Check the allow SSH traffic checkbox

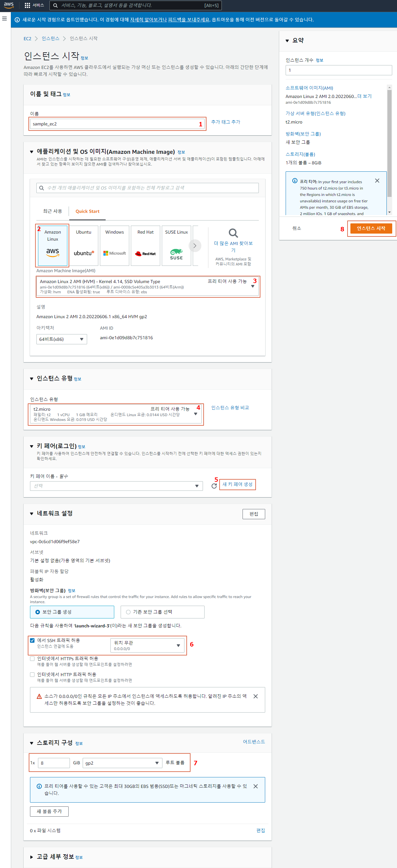(32, 640)
